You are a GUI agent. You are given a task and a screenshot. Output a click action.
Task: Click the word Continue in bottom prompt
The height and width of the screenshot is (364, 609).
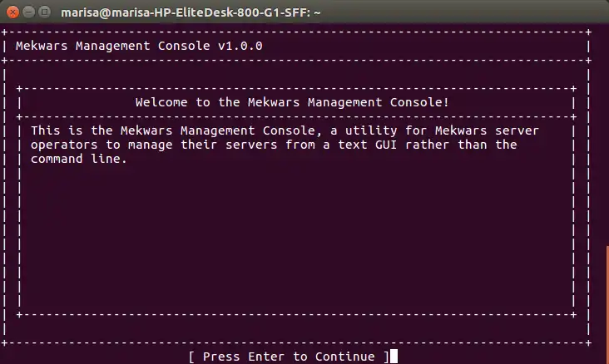(344, 357)
